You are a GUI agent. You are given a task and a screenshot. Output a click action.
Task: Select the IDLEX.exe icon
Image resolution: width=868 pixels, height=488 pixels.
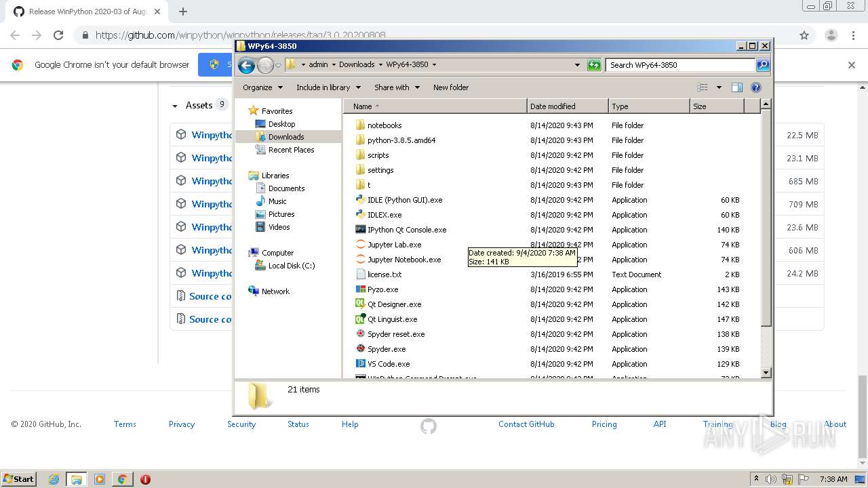361,215
